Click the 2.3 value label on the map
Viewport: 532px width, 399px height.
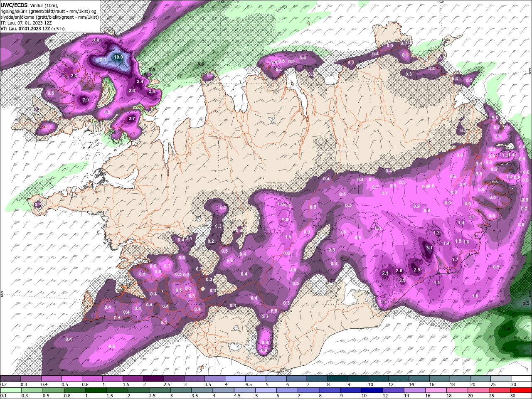coord(74,76)
